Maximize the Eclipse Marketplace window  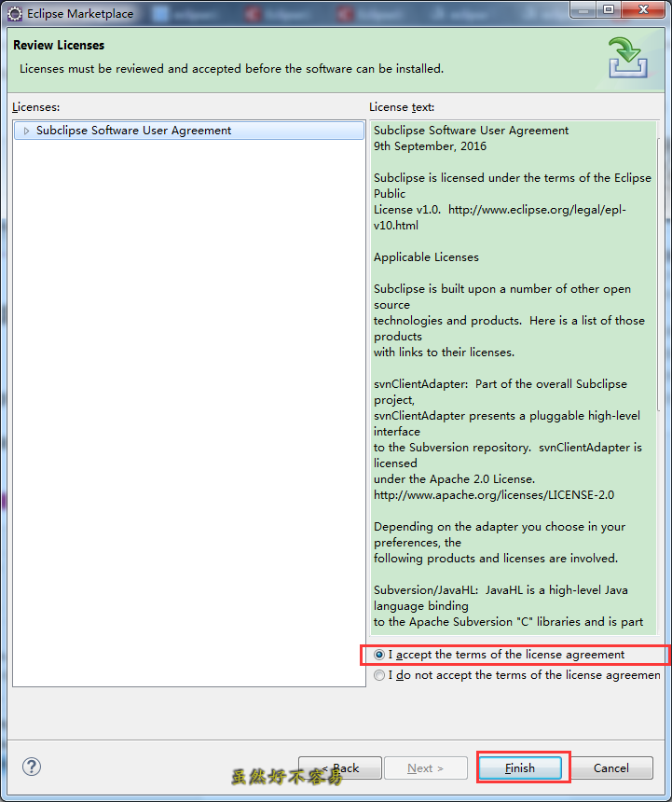click(609, 9)
